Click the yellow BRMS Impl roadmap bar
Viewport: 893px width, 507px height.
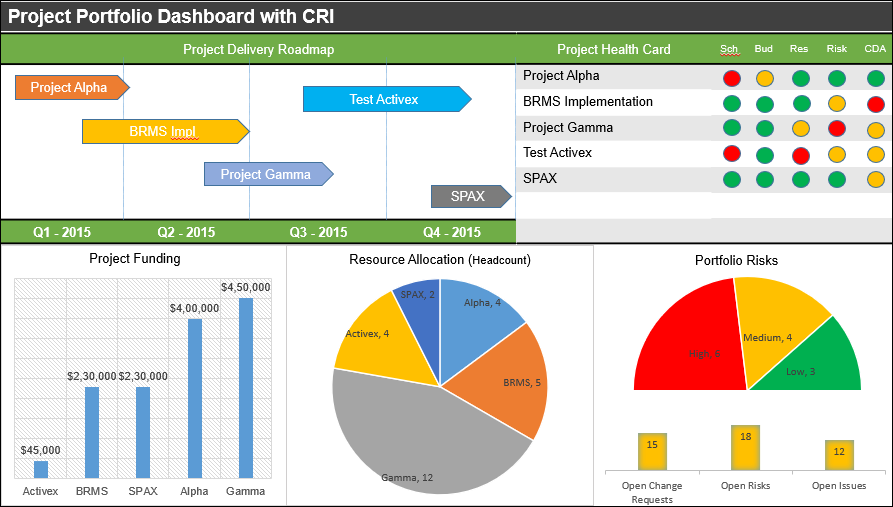point(164,131)
